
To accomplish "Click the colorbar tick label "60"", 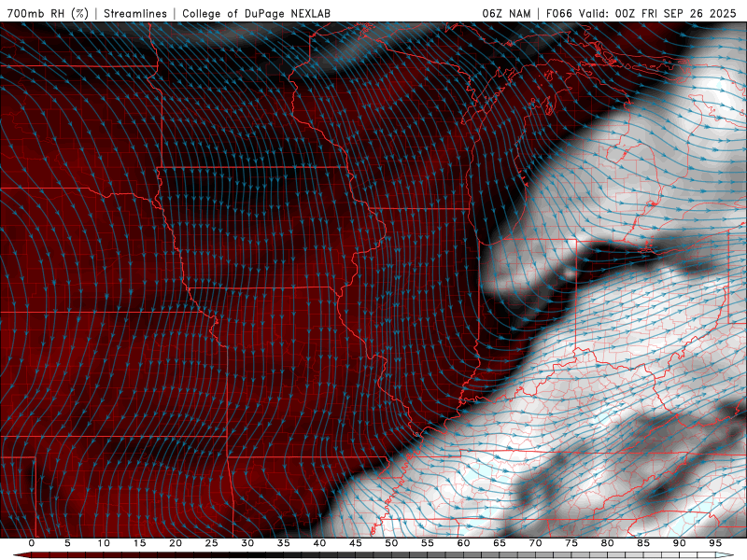I will click(x=463, y=543).
